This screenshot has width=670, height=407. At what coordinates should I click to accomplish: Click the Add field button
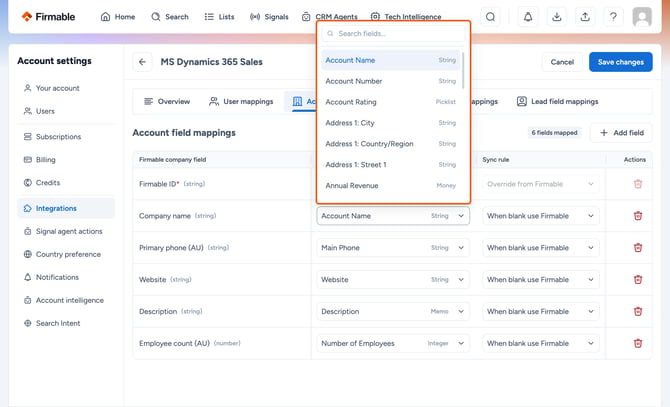click(x=622, y=133)
